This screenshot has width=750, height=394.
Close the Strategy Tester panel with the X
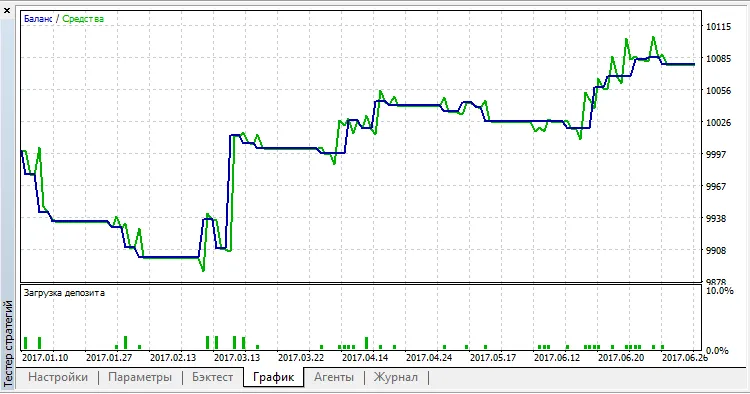point(7,10)
